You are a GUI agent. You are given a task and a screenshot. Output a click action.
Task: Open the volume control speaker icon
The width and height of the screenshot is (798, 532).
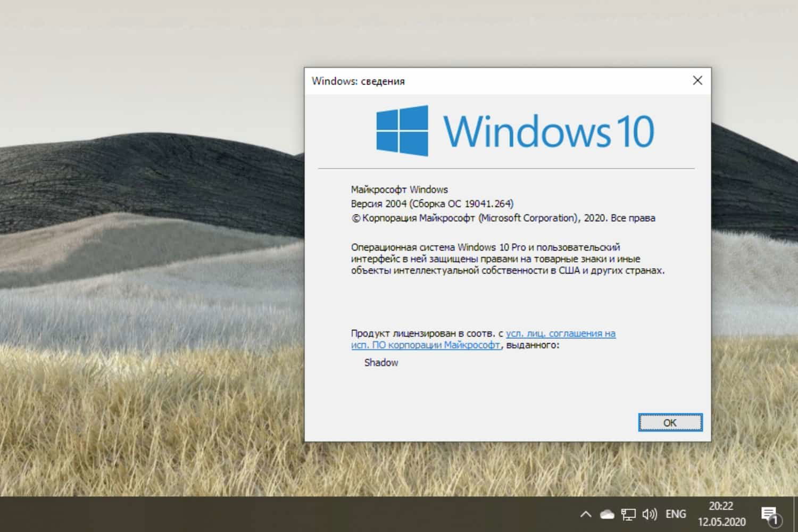tap(649, 514)
